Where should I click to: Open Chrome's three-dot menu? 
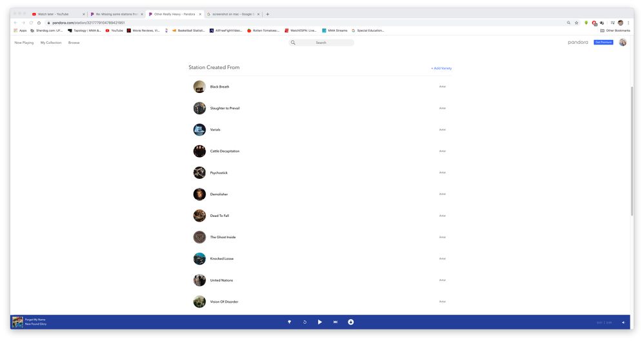tap(629, 23)
